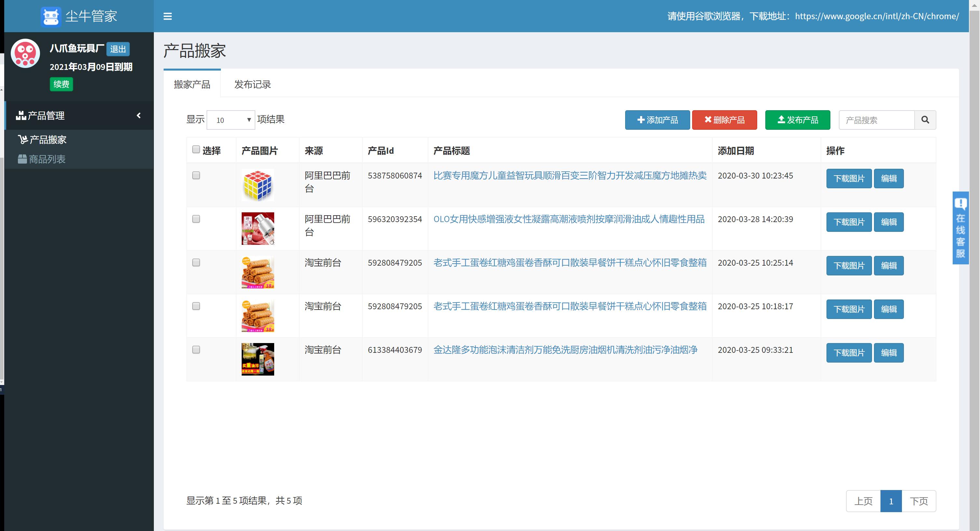Open the OLO product thumbnail
Image resolution: width=980 pixels, height=531 pixels.
(x=258, y=229)
